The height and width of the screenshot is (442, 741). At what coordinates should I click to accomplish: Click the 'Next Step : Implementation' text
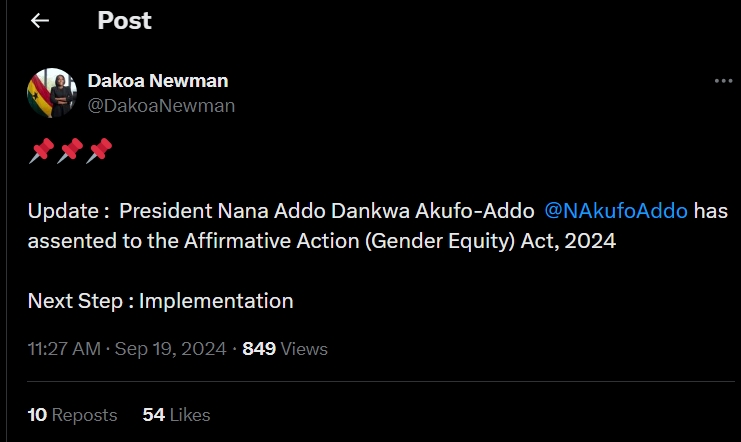pyautogui.click(x=160, y=300)
